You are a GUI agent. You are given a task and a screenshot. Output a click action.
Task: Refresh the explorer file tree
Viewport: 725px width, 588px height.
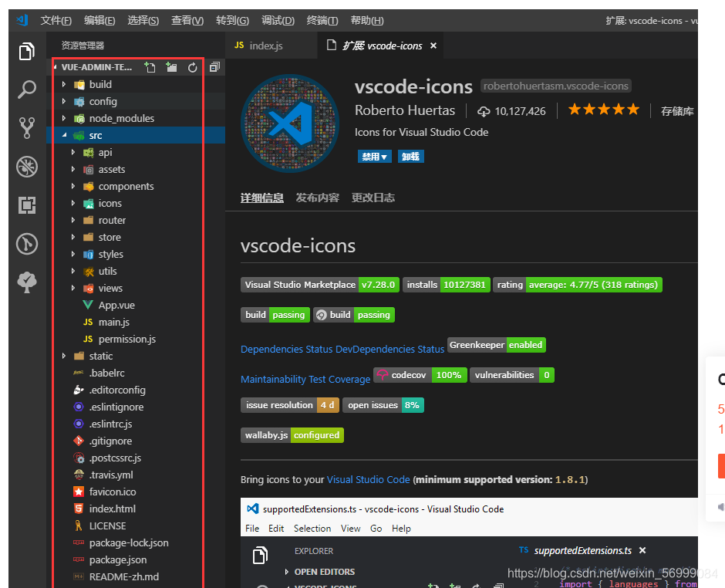192,68
